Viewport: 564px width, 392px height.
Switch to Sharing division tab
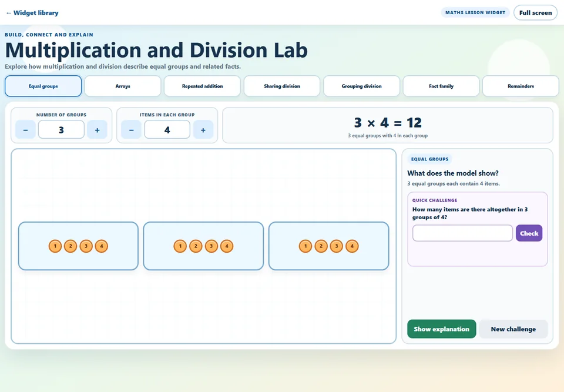tap(282, 86)
